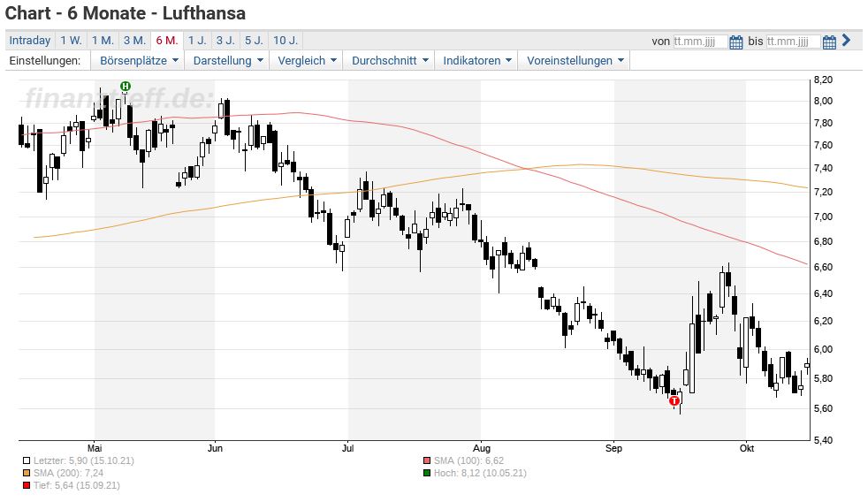
Task: Select the 5 J. time range tab
Action: tap(254, 41)
